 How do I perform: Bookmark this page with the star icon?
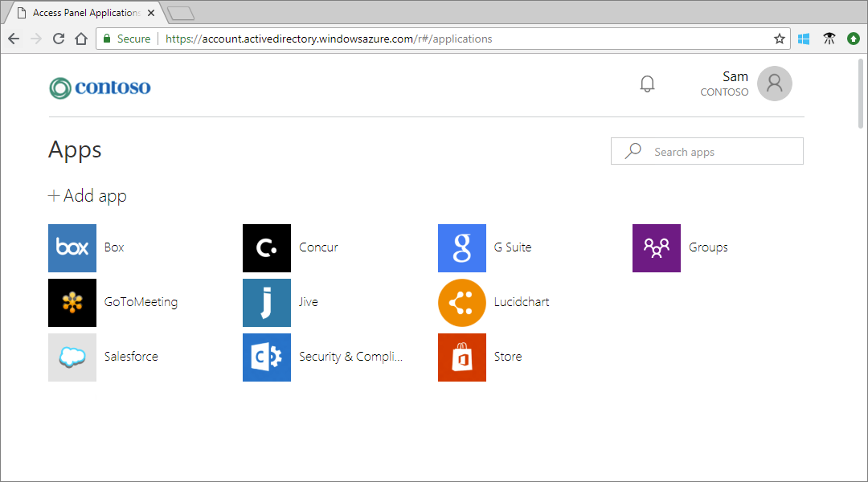click(780, 39)
